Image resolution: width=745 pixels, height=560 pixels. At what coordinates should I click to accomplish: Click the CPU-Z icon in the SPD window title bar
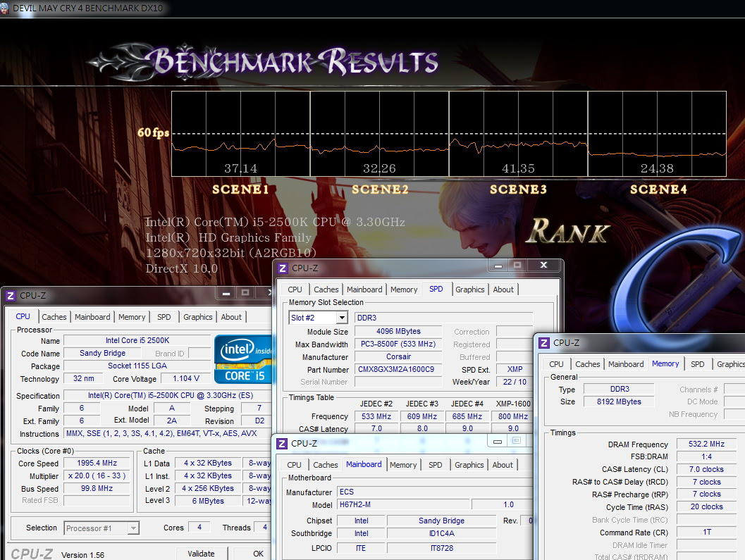[x=283, y=268]
